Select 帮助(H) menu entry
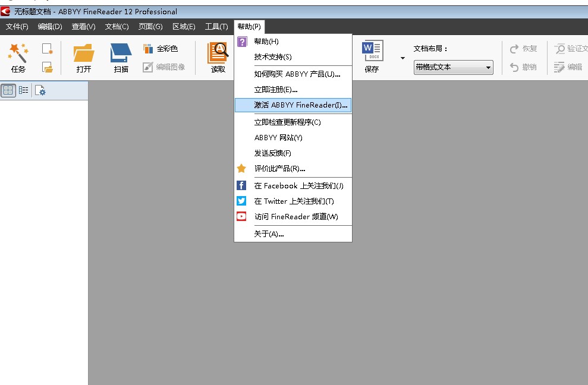The image size is (588, 385). click(x=293, y=42)
